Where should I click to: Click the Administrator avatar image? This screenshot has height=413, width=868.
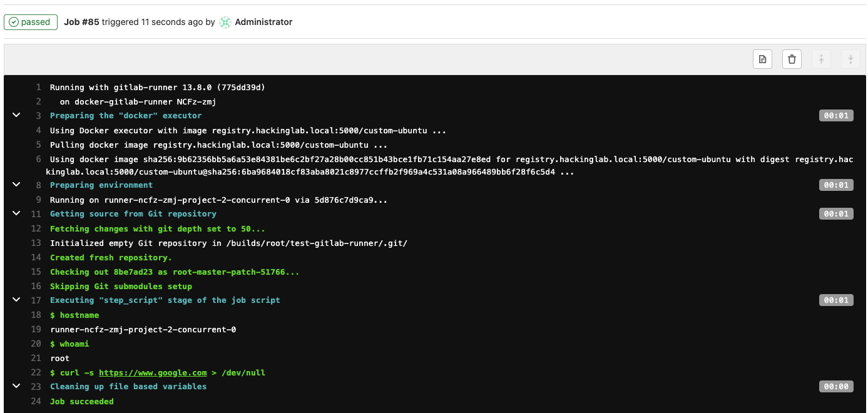(x=225, y=22)
